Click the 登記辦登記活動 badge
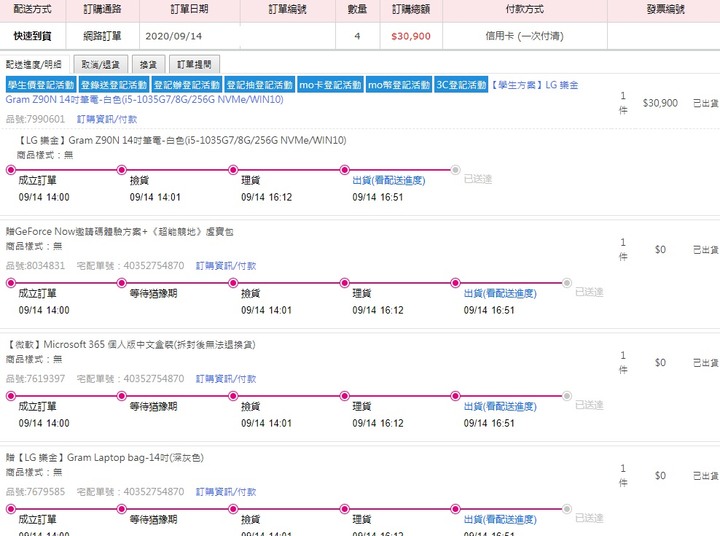720x536 pixels. pyautogui.click(x=187, y=85)
